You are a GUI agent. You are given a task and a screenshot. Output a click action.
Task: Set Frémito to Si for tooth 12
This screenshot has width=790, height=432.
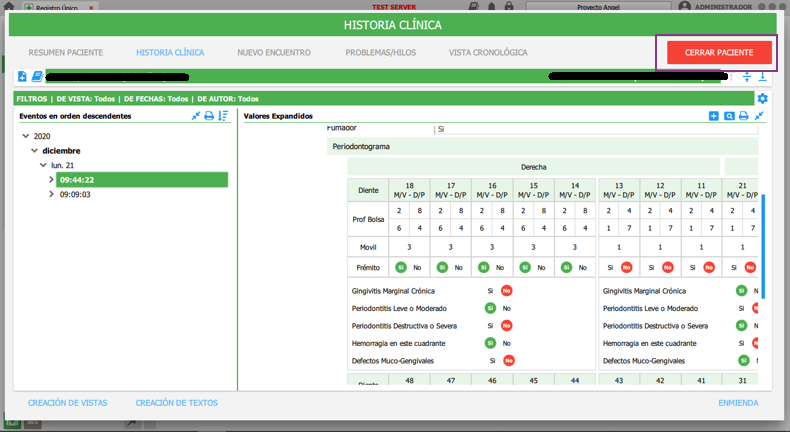[651, 268]
